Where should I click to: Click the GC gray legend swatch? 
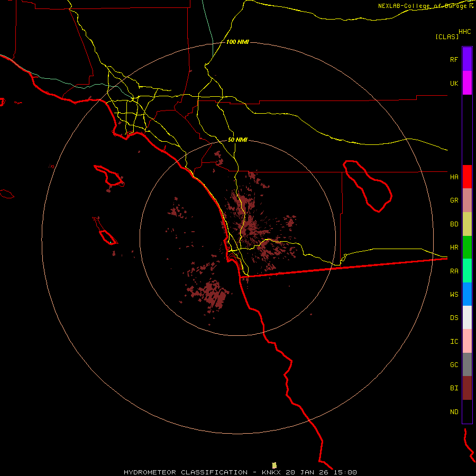467,364
